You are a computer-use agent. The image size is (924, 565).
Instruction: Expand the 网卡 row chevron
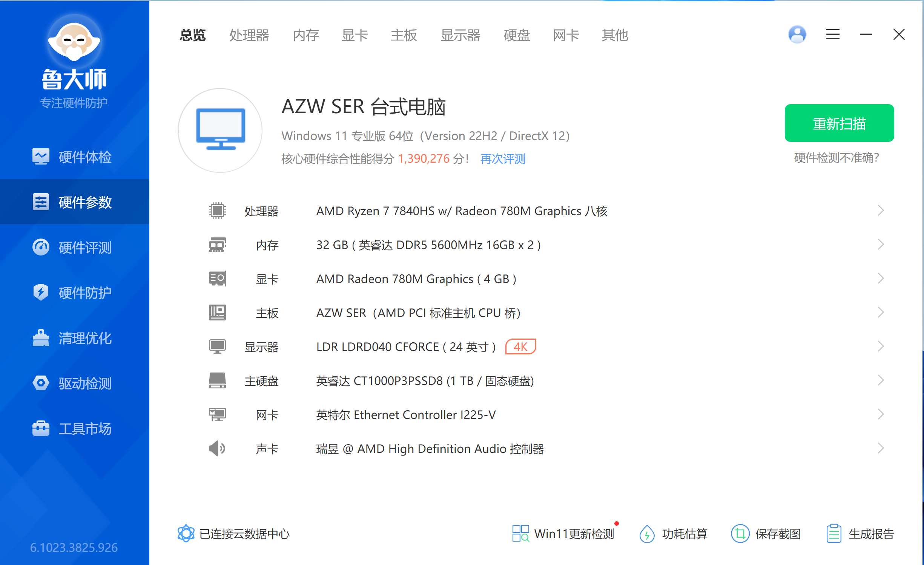(x=881, y=414)
